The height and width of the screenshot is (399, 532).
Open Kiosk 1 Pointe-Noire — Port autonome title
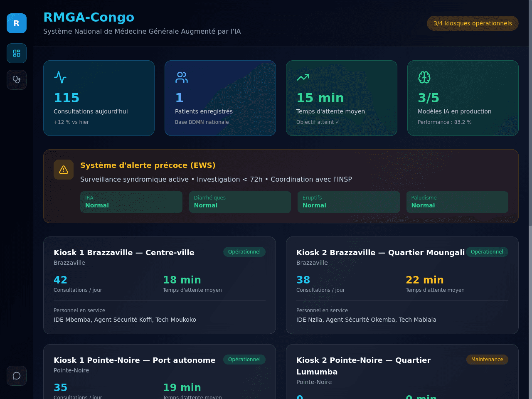click(x=135, y=360)
